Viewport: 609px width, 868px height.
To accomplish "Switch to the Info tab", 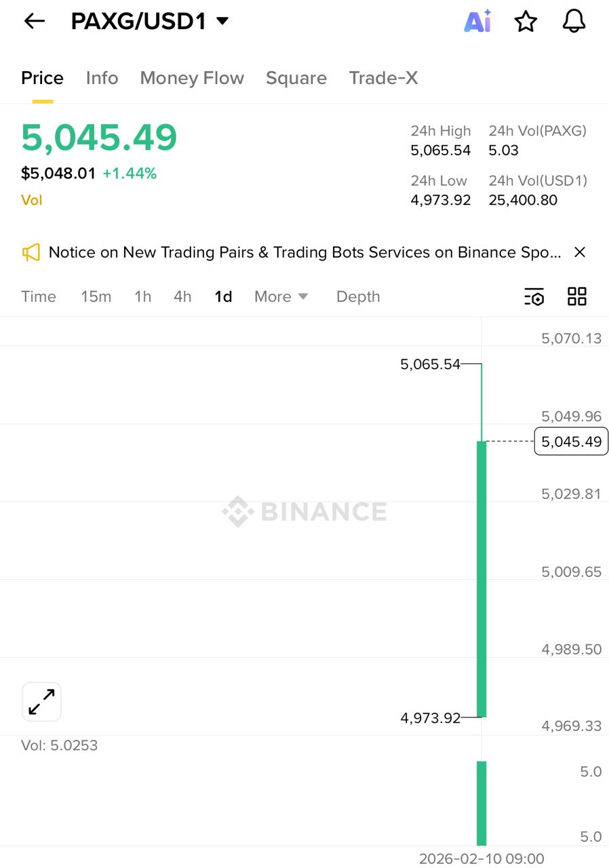I will [102, 78].
